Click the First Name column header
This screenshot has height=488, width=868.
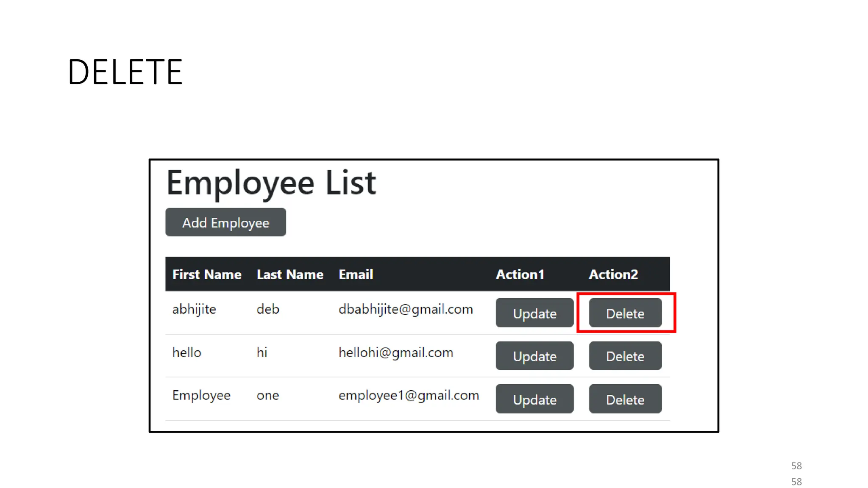point(207,274)
